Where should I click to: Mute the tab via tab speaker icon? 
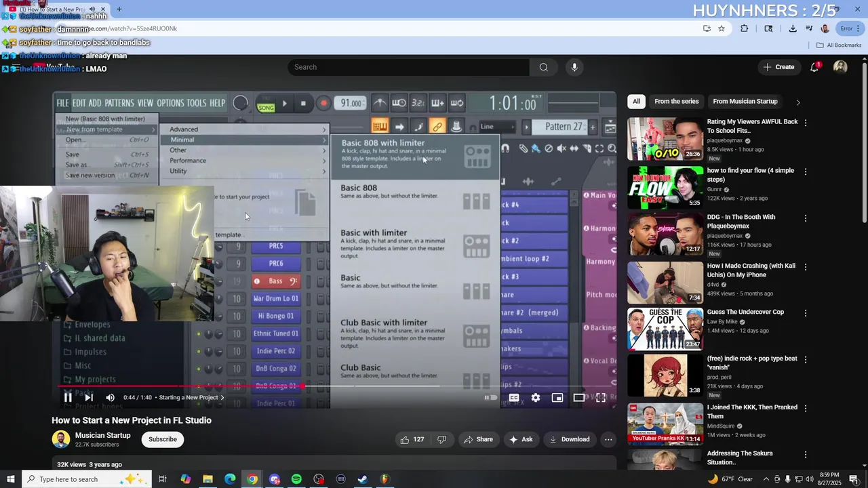coord(92,9)
